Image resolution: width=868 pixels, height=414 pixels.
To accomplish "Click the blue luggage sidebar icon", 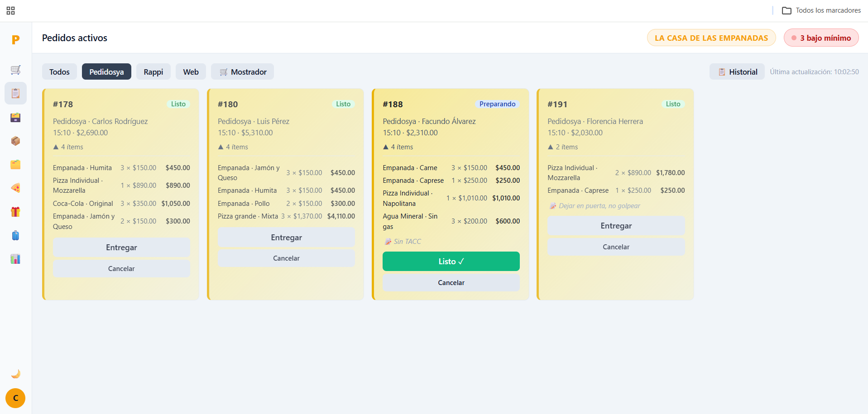I will click(x=15, y=235).
